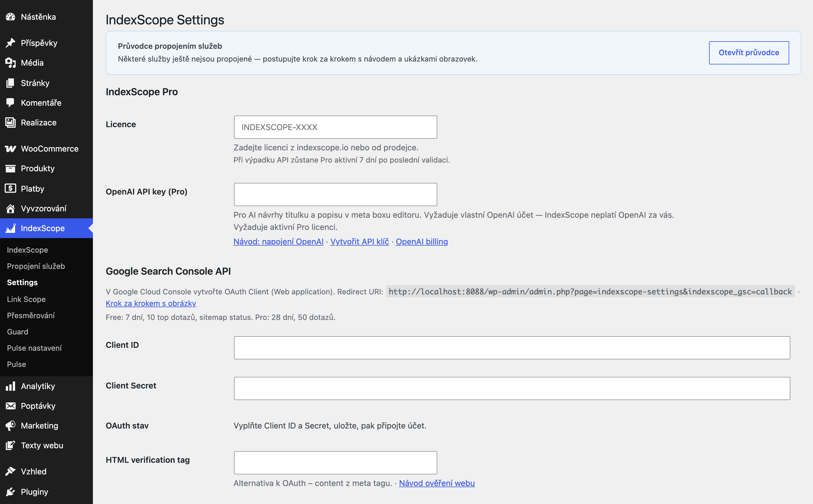
Task: Click the Redirect URI code text
Action: pyautogui.click(x=590, y=292)
